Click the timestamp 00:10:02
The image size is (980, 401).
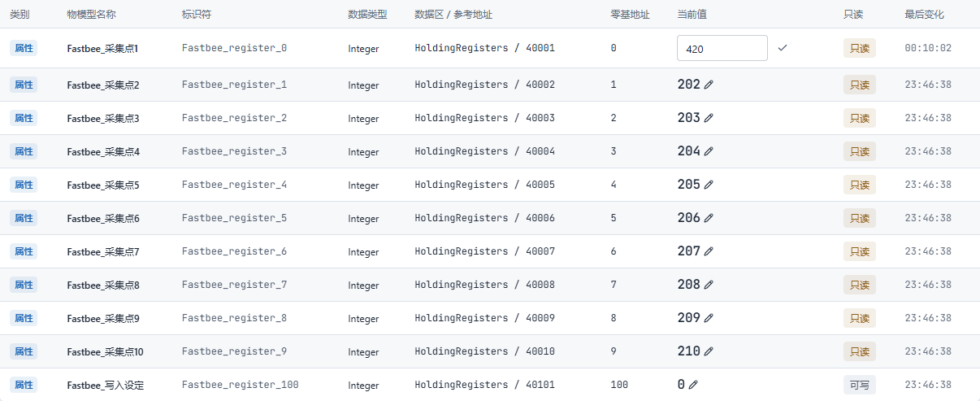tap(928, 48)
